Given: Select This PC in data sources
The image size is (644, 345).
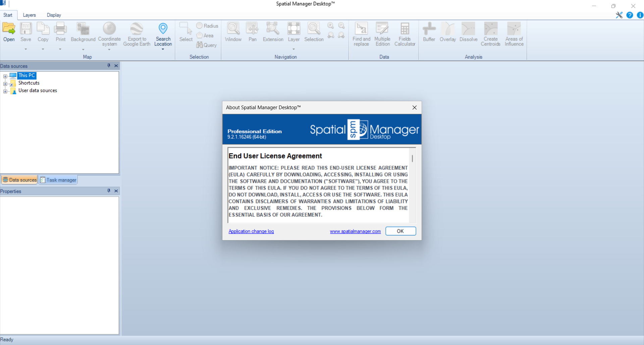Looking at the screenshot, I should [x=26, y=76].
